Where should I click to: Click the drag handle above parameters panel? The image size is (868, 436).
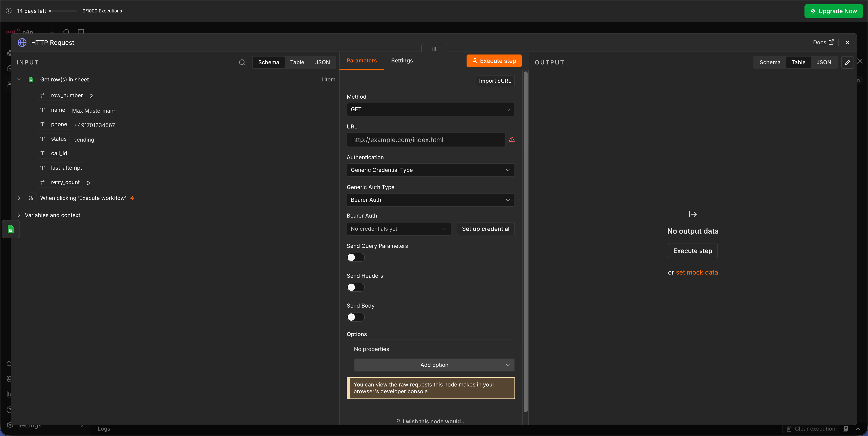434,49
